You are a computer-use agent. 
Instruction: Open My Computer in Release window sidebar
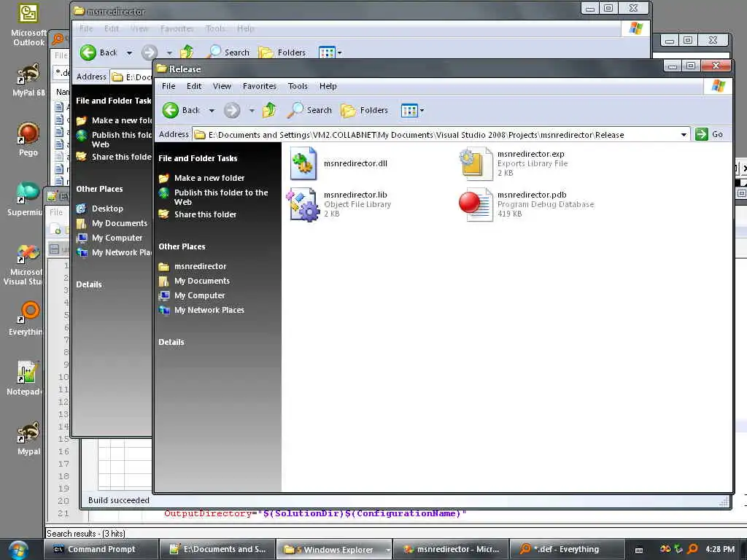[200, 296]
